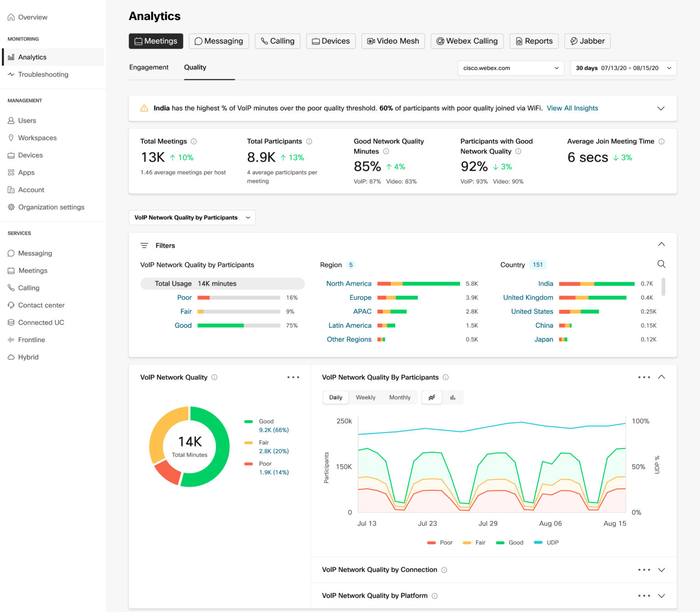The image size is (700, 612).
Task: Filter by North America region
Action: point(349,283)
